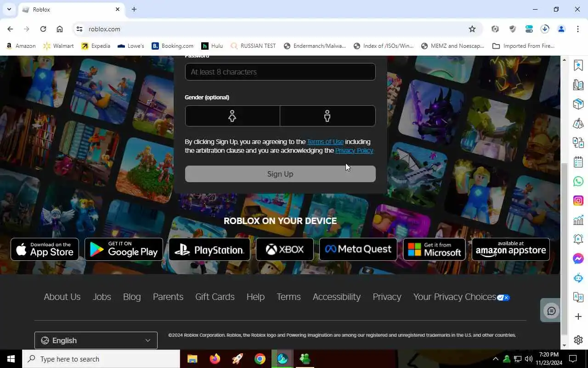Open the notification bell sidebar icon
Image resolution: width=588 pixels, height=368 pixels.
(x=578, y=239)
